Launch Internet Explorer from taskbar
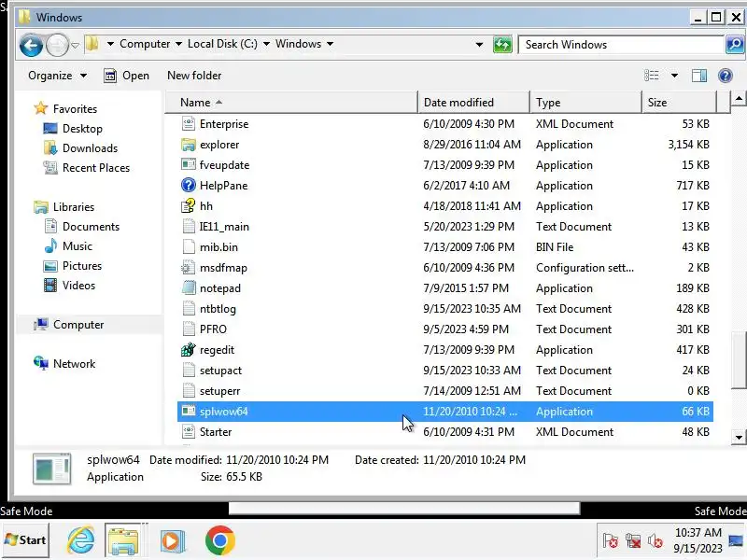 [80, 540]
